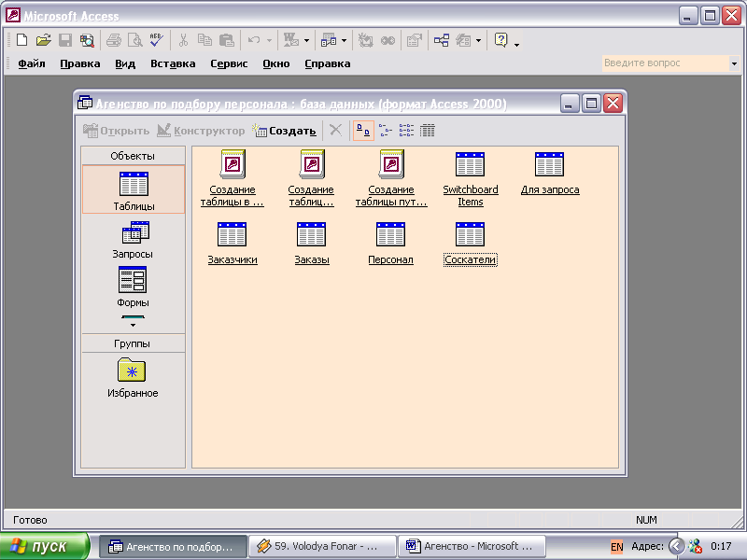Click the пуск Start button
Viewport: 747px width, 560px height.
[44, 546]
